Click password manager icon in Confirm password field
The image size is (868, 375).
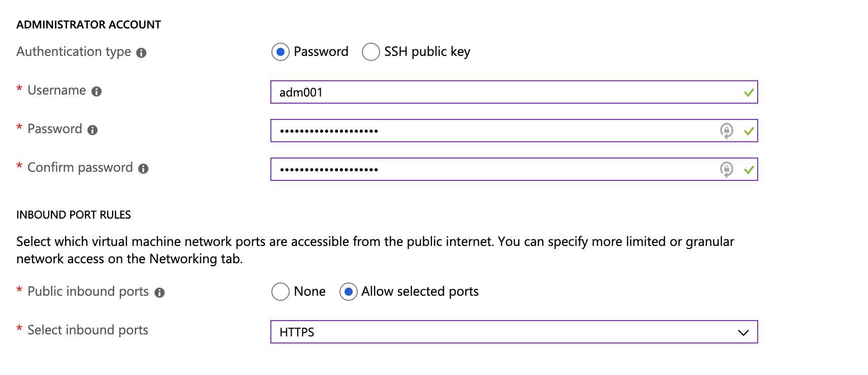tap(727, 169)
